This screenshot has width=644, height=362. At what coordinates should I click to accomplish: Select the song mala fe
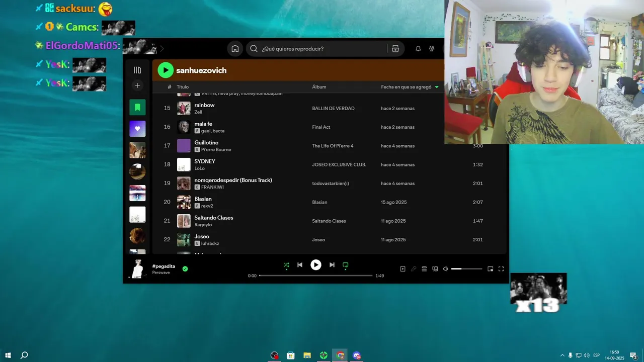tap(203, 124)
